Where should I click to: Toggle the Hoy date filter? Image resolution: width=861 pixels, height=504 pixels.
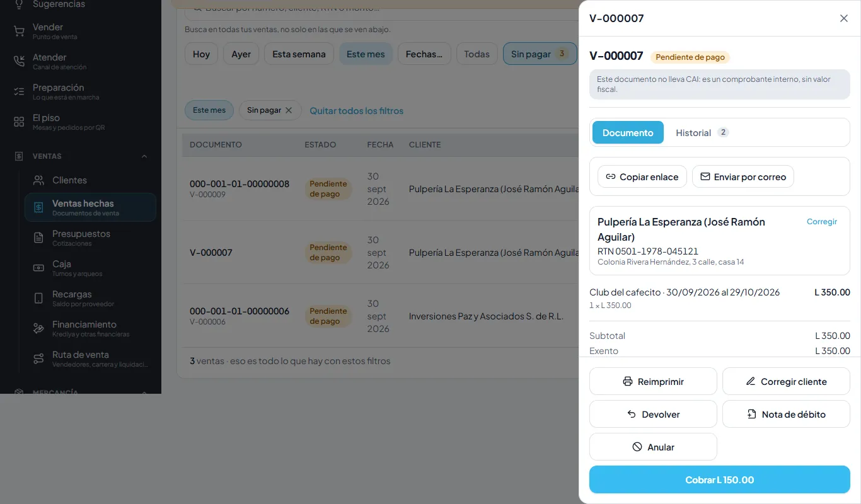(201, 54)
